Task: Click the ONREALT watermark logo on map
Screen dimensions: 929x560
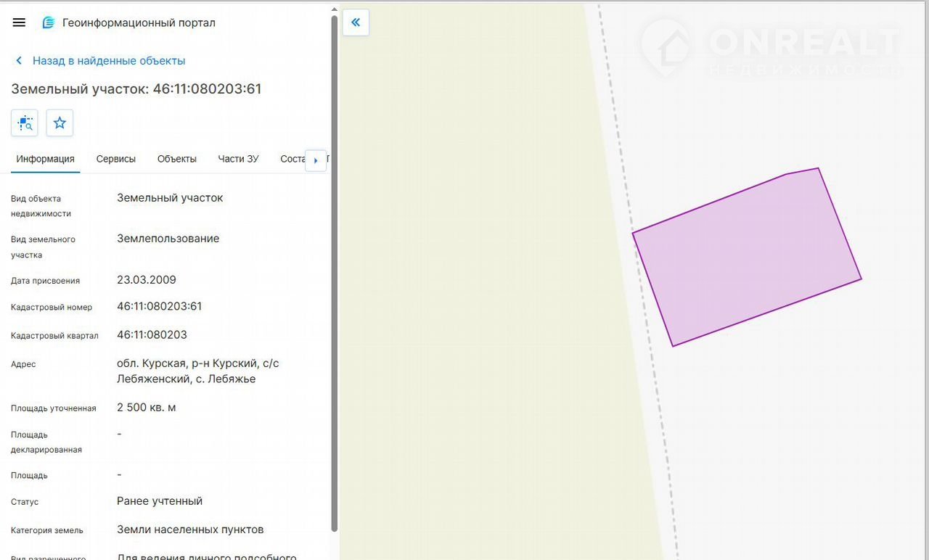Action: (769, 47)
